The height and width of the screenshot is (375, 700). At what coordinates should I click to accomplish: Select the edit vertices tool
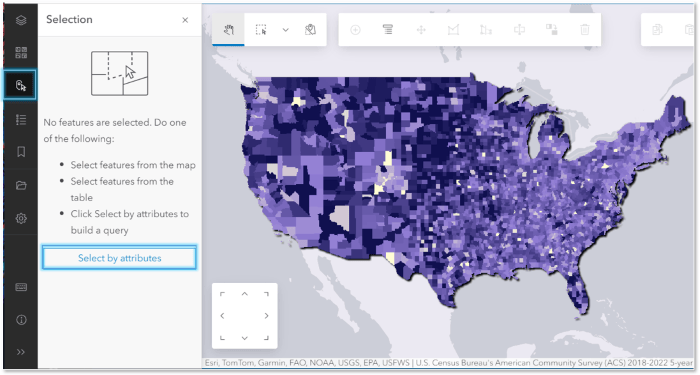(453, 30)
